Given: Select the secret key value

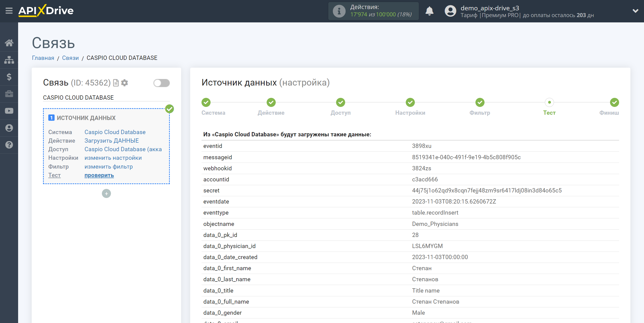Looking at the screenshot, I should click(487, 190).
